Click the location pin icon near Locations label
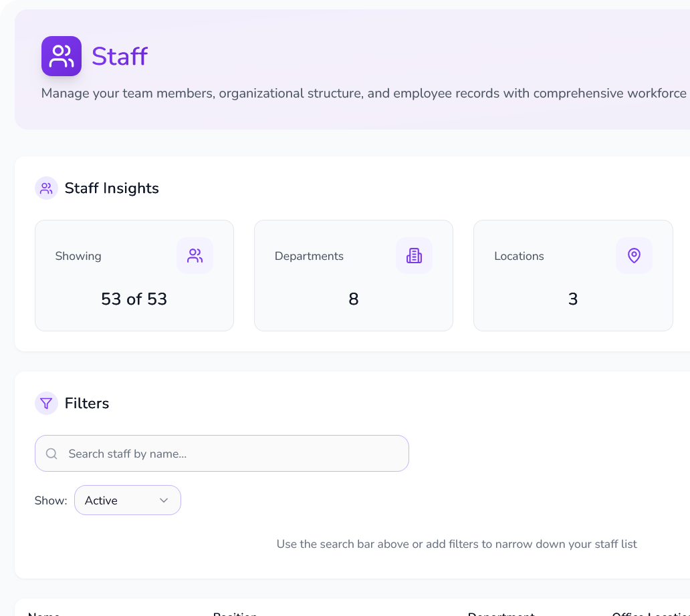690x616 pixels. 633,255
